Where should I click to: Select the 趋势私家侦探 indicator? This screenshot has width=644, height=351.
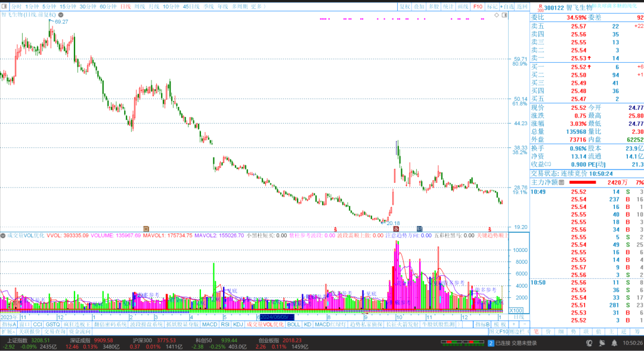pos(366,324)
